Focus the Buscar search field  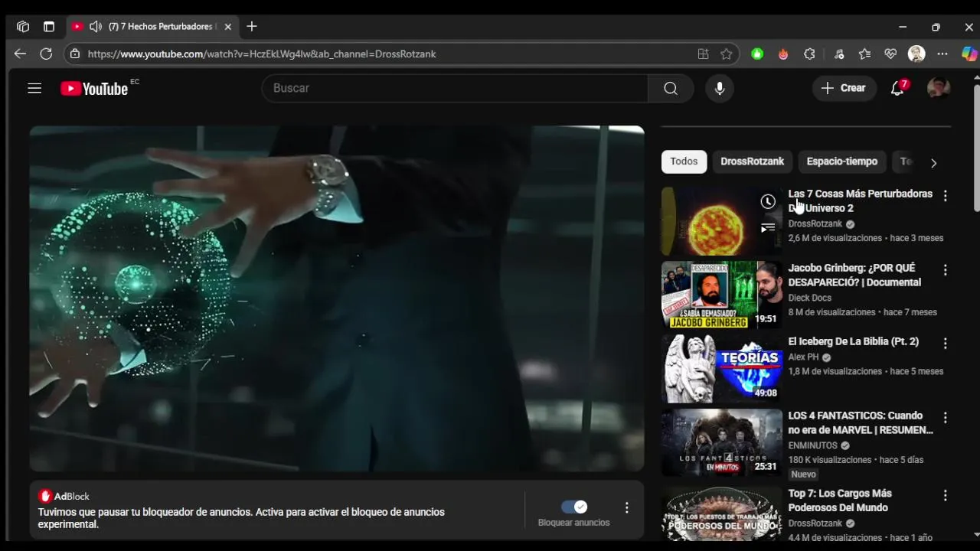pyautogui.click(x=455, y=88)
